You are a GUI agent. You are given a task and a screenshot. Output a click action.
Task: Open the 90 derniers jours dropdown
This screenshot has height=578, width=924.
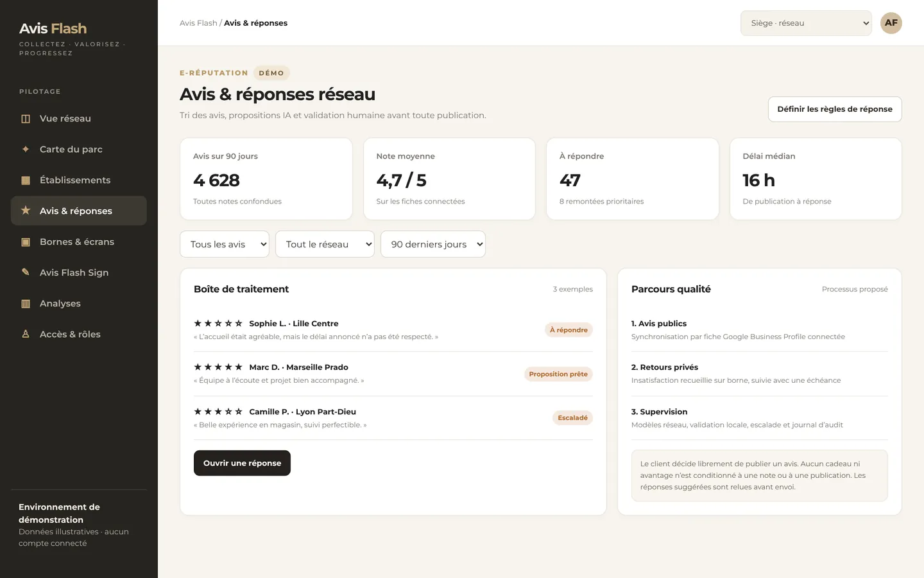click(x=433, y=244)
